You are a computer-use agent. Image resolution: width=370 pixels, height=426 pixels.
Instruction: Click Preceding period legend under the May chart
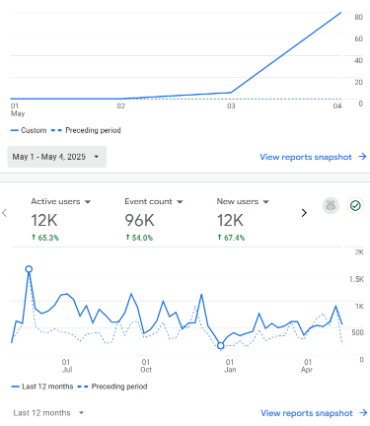(x=86, y=130)
